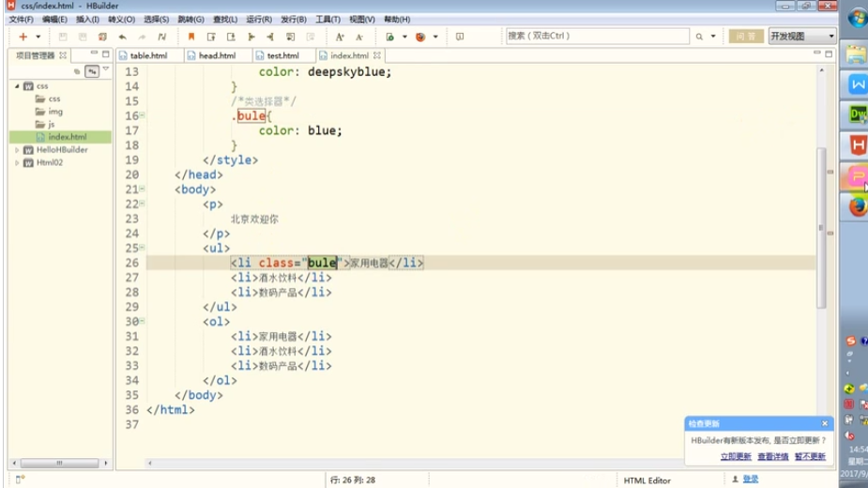The image size is (868, 488).
Task: Click the Firefox icon in the sidebar
Action: [x=857, y=206]
